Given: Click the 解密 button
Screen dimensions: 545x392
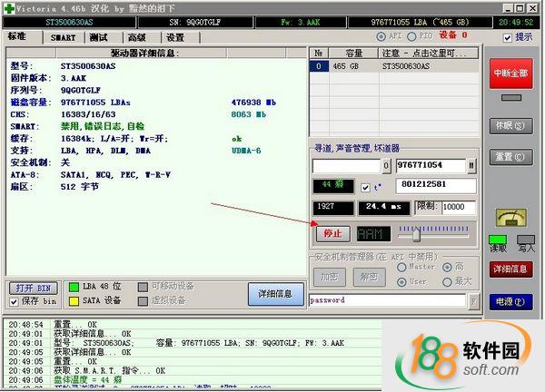Looking at the screenshot, I should pos(369,277).
